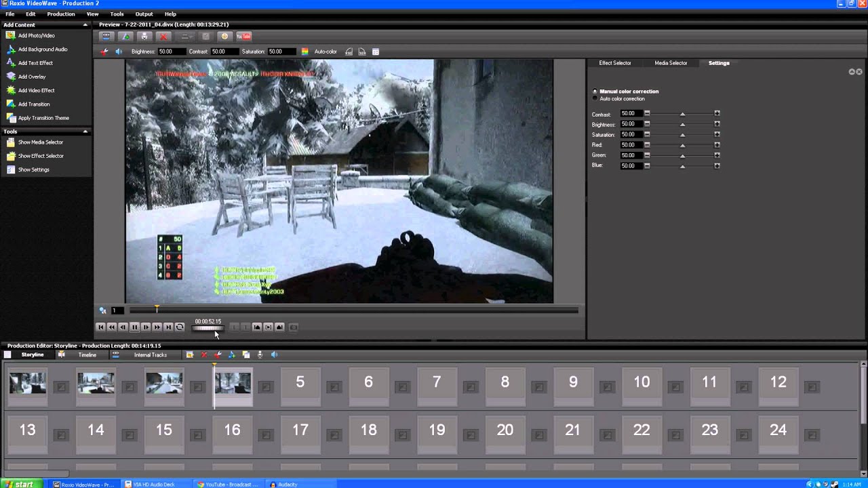
Task: Collapse the Add Content panel section
Action: pos(85,25)
